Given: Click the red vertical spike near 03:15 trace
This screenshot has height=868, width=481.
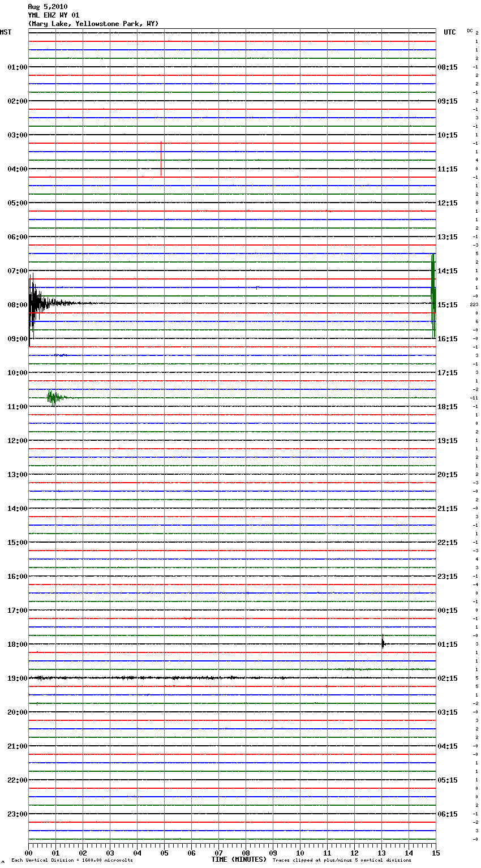Looking at the screenshot, I should (161, 158).
